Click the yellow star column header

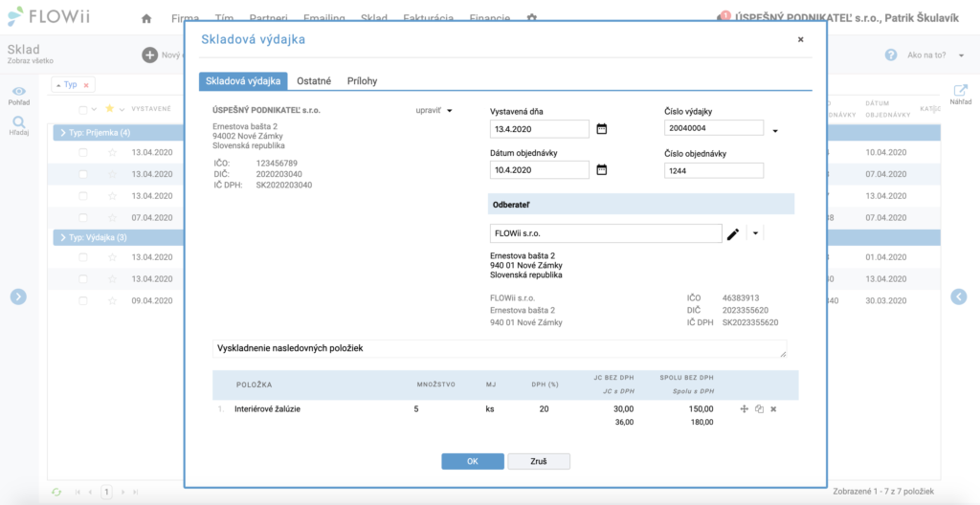[x=110, y=109]
